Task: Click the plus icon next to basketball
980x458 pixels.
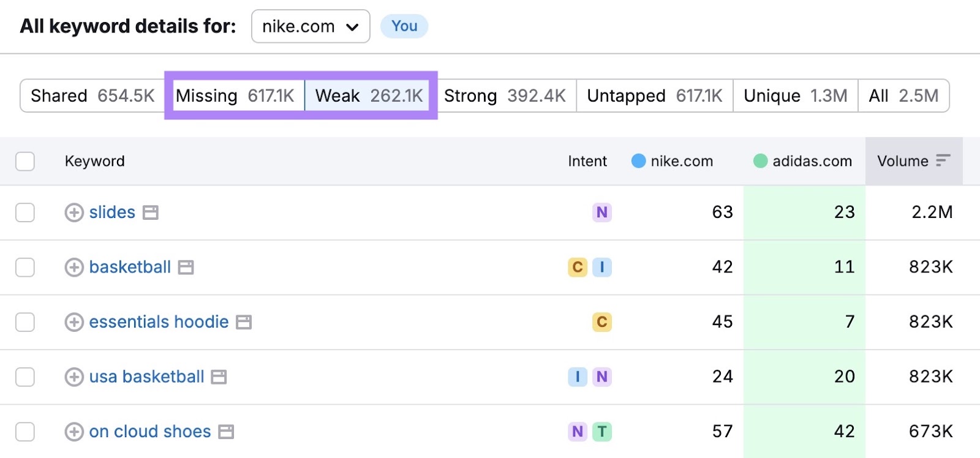Action: pos(74,268)
